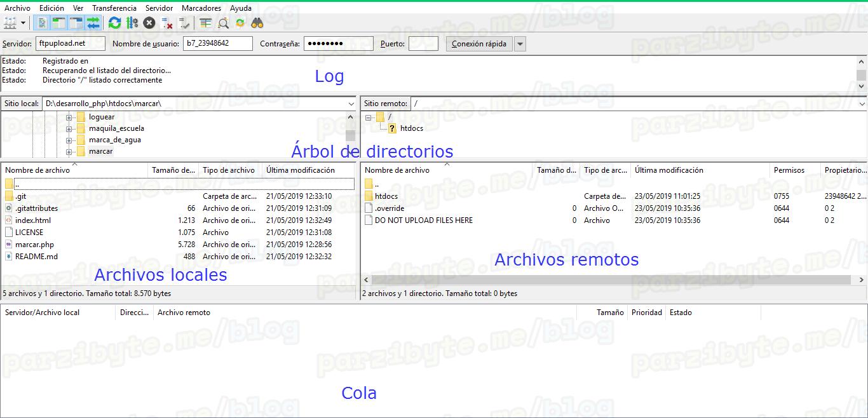
Task: Click the Conexión rápida button
Action: click(479, 44)
